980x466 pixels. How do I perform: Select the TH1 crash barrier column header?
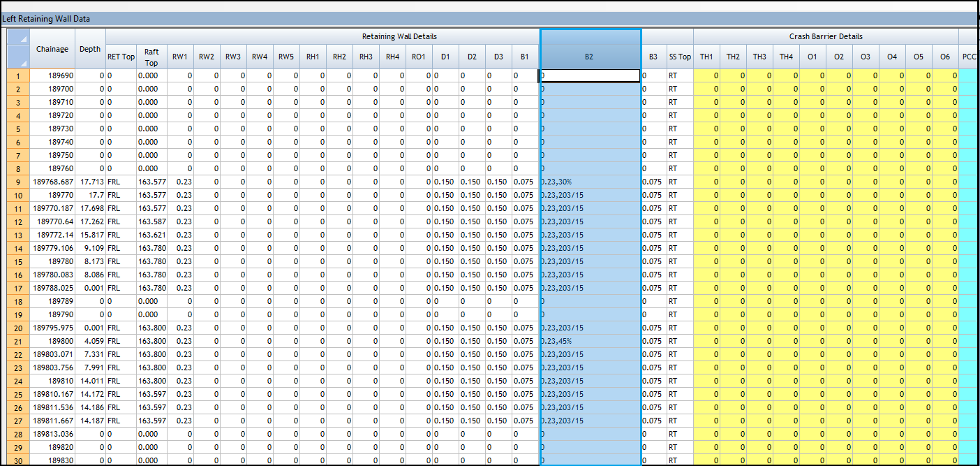(706, 57)
